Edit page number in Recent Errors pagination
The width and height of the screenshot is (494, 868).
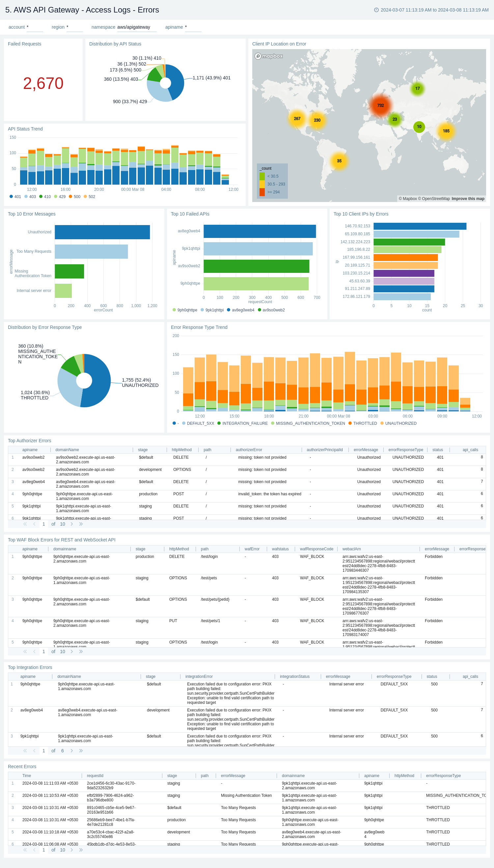coord(44,850)
